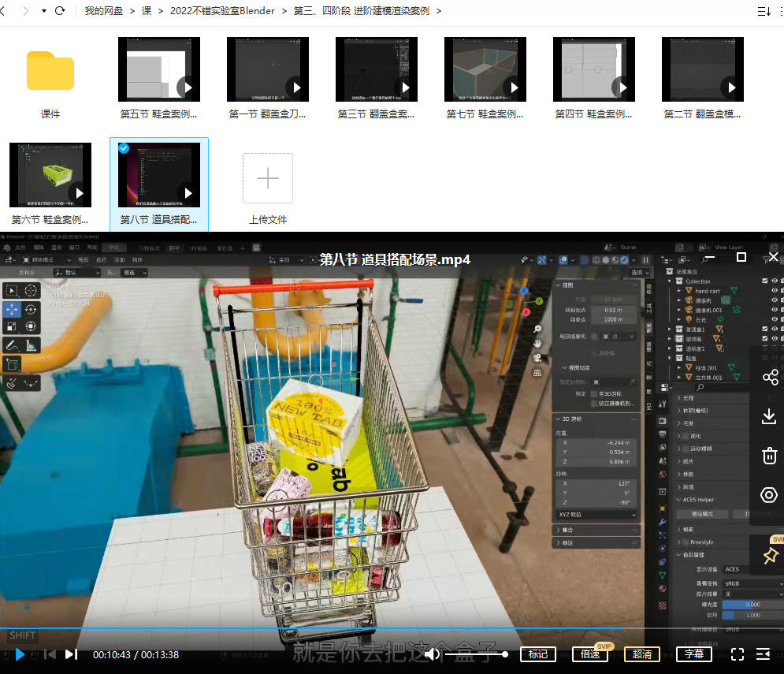
Task: Navigate to 我的网盘 in breadcrumb
Action: click(105, 11)
